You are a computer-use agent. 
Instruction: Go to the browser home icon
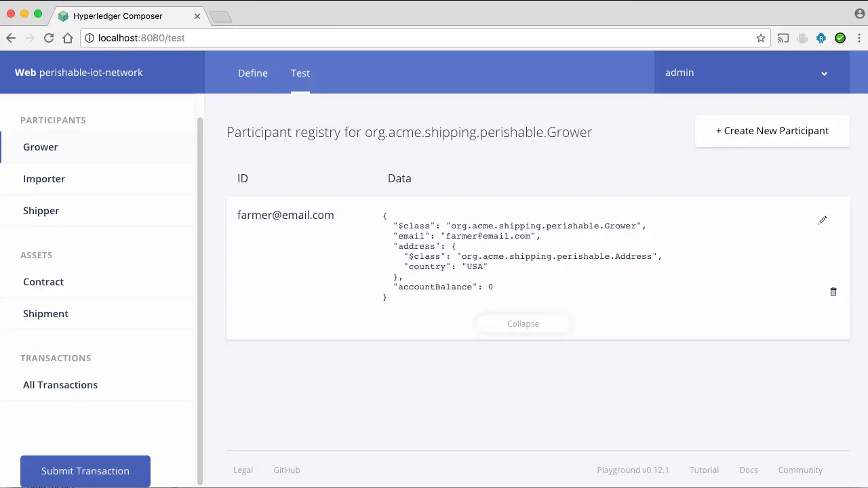click(x=68, y=38)
